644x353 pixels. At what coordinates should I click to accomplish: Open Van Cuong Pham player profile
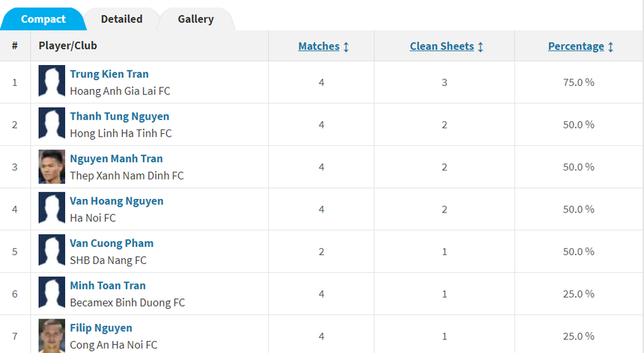pyautogui.click(x=112, y=243)
